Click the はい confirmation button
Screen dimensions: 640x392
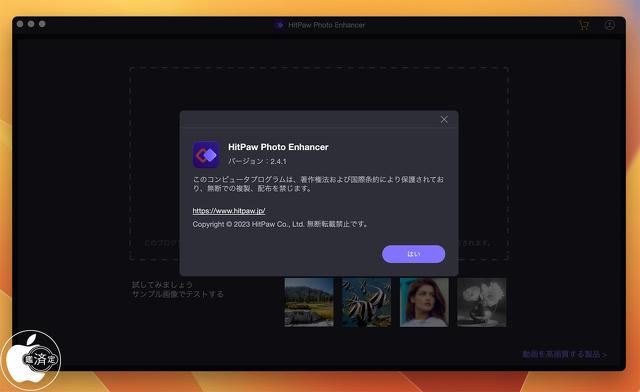(413, 254)
